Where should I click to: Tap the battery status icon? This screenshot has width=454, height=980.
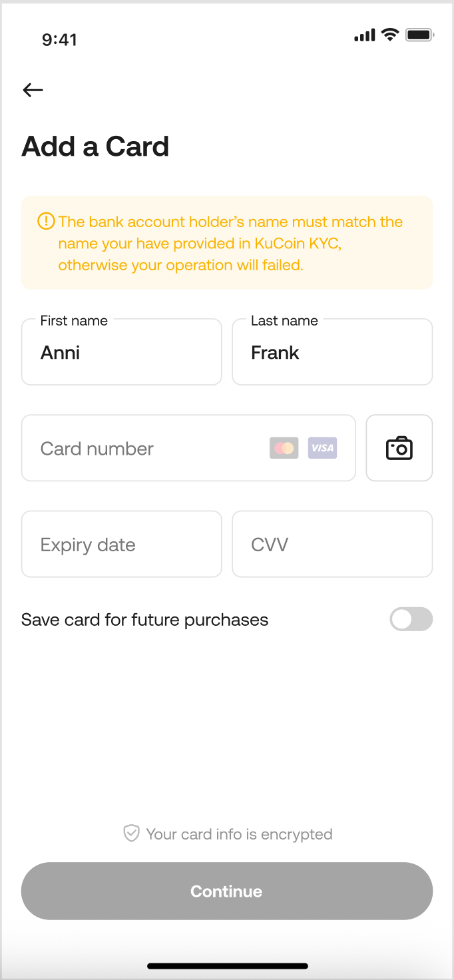420,35
